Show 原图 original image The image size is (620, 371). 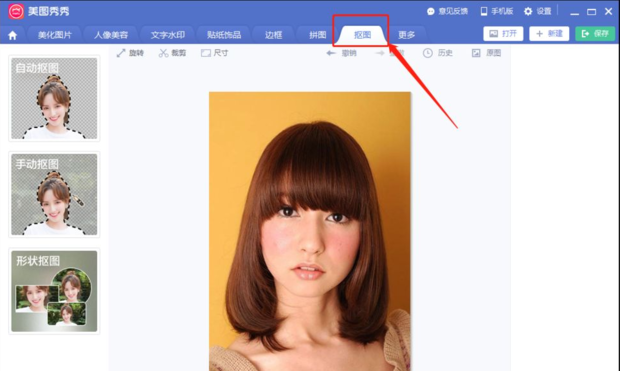(x=486, y=53)
